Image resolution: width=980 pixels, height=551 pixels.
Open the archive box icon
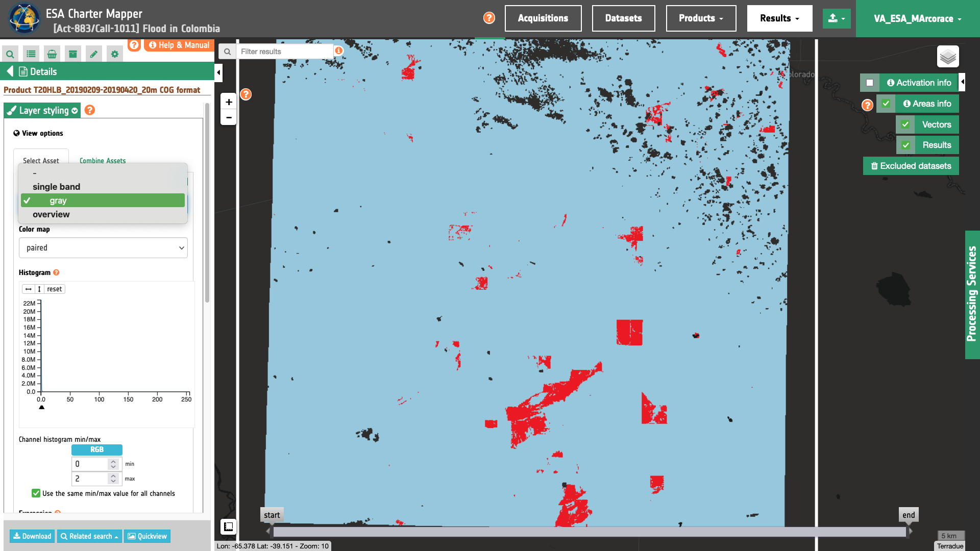click(x=73, y=54)
